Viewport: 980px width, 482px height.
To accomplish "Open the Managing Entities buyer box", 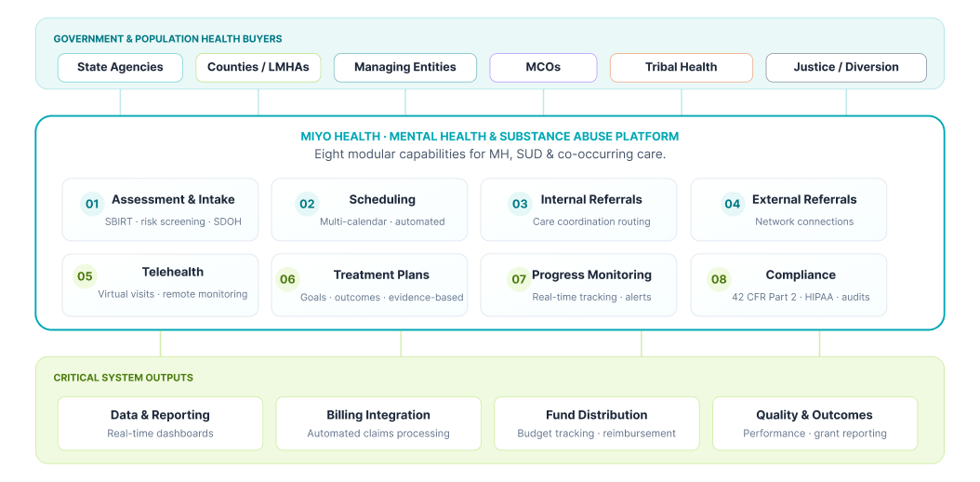I will pos(405,67).
